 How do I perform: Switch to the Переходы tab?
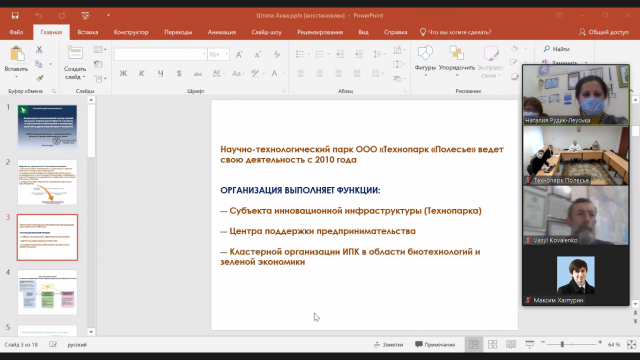click(x=178, y=32)
